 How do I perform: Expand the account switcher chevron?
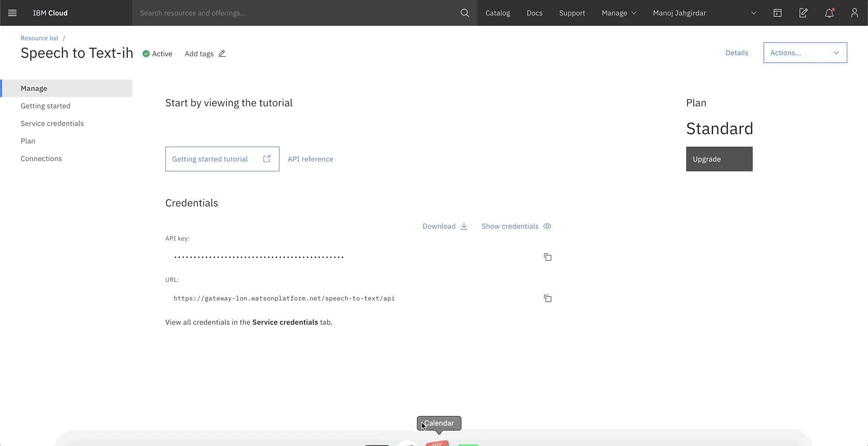[753, 13]
